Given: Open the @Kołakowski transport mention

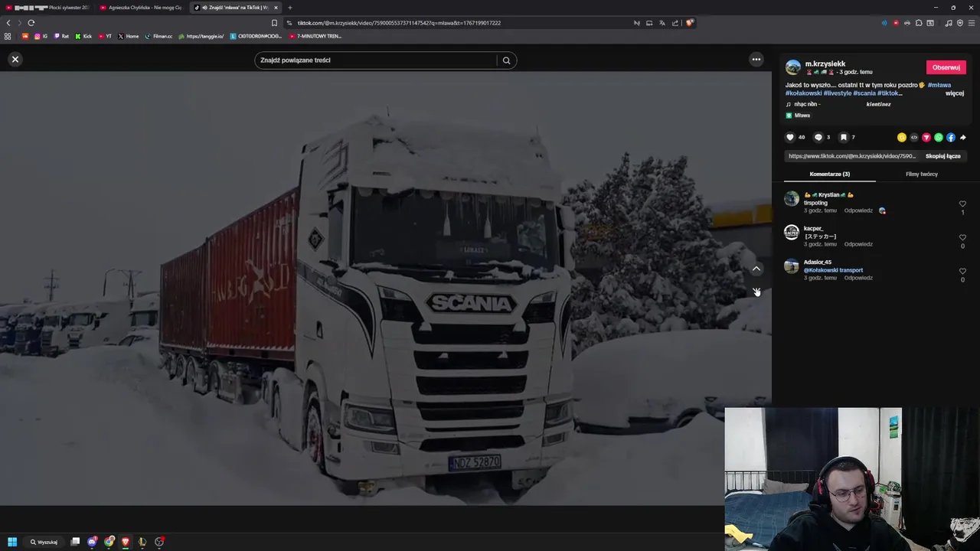Looking at the screenshot, I should (x=833, y=270).
